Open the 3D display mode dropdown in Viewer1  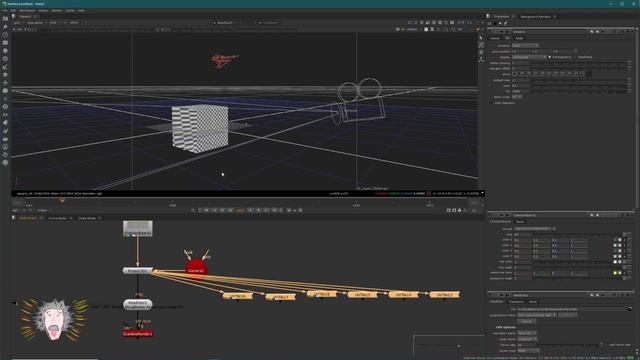(529, 57)
